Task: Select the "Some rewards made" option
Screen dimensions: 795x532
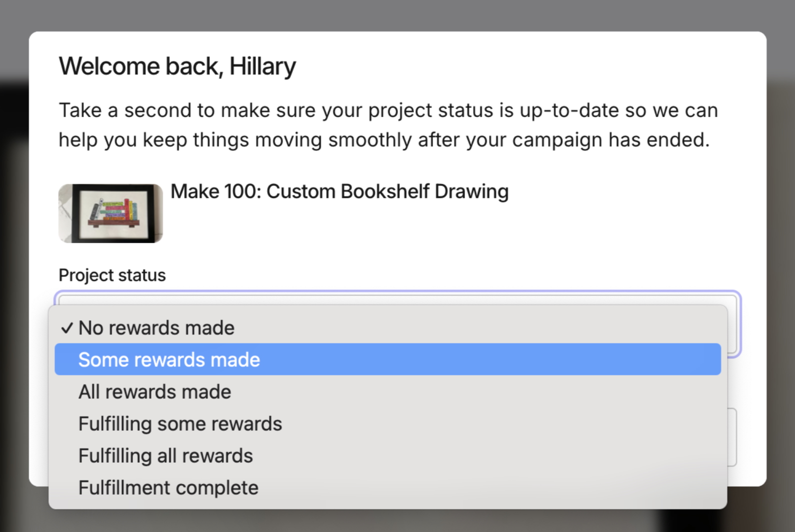Action: pos(169,359)
